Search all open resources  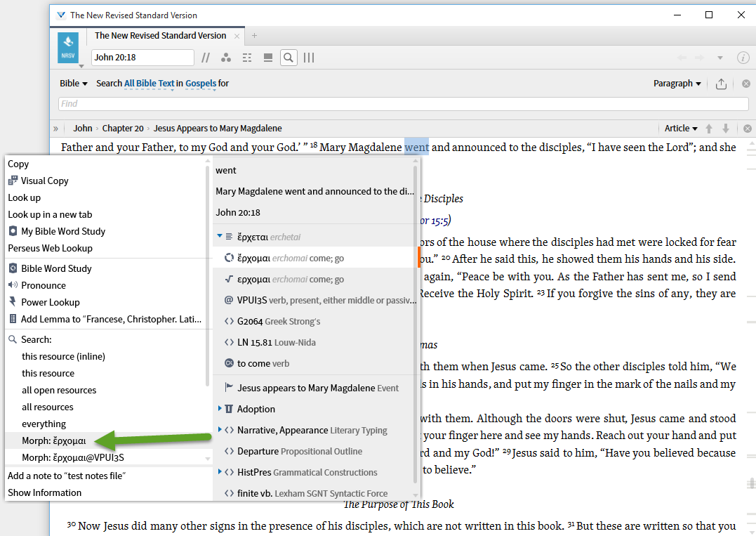coord(59,391)
